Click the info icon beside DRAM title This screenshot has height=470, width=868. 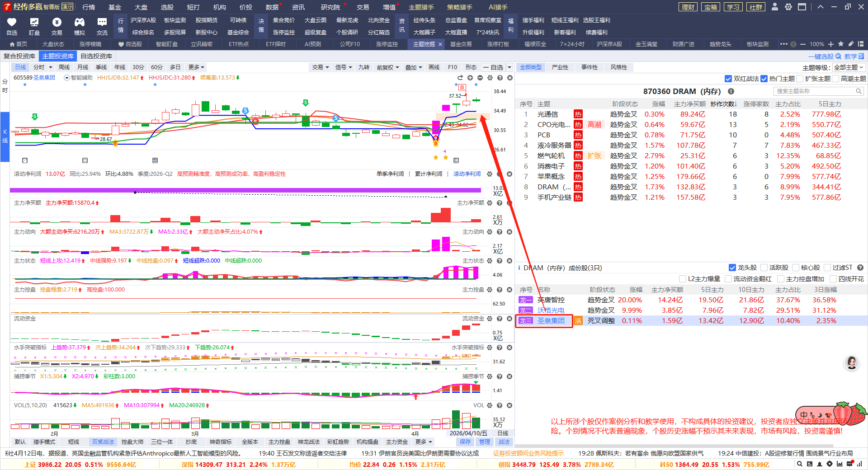[x=731, y=91]
